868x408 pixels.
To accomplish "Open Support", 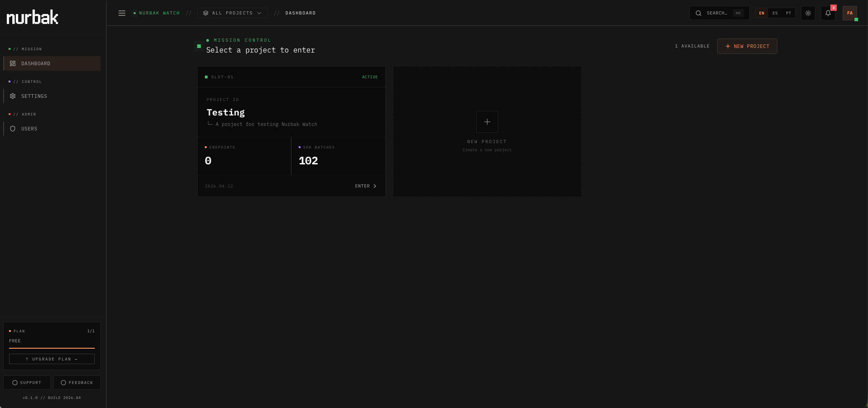I will [27, 383].
